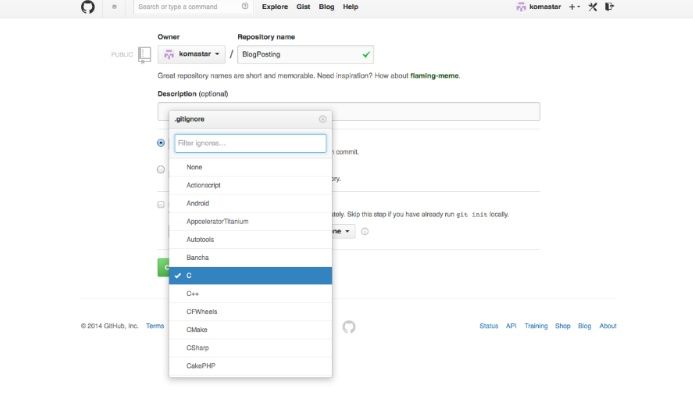Select the Private radio button

[161, 169]
